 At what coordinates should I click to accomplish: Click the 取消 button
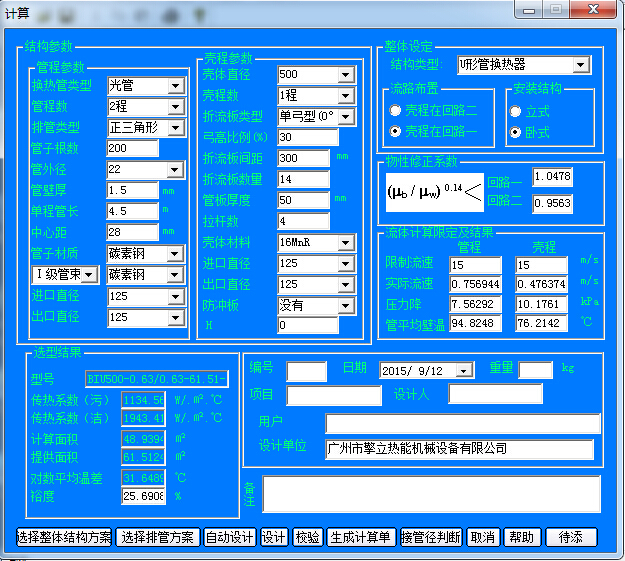coord(482,537)
